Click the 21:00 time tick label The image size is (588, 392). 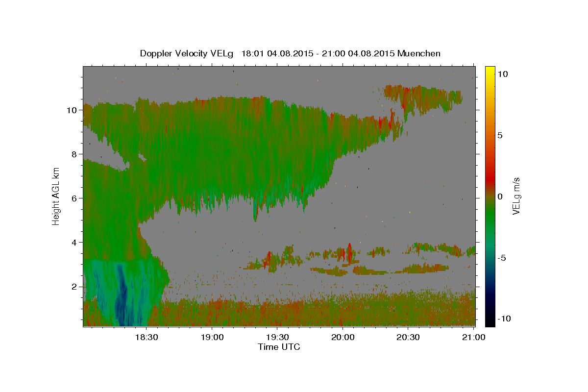(x=473, y=338)
